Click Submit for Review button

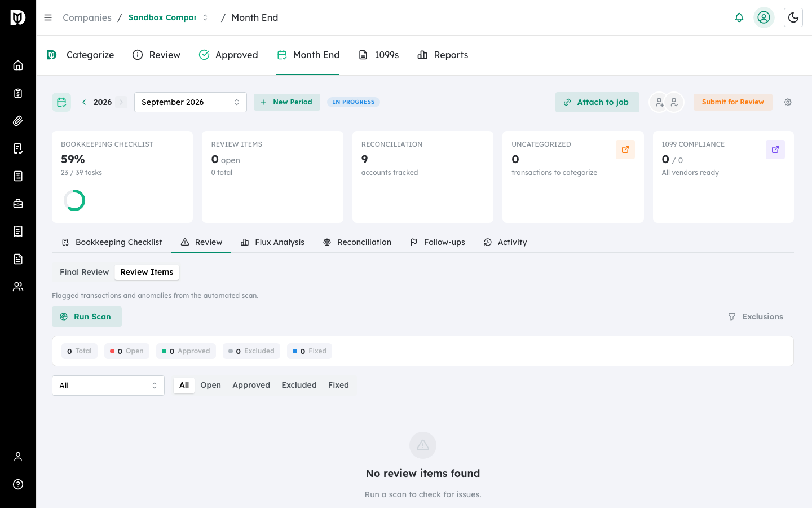[733, 102]
